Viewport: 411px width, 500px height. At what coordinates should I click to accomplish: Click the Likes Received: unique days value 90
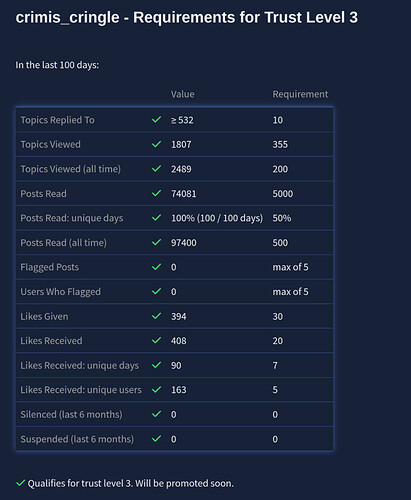click(176, 365)
